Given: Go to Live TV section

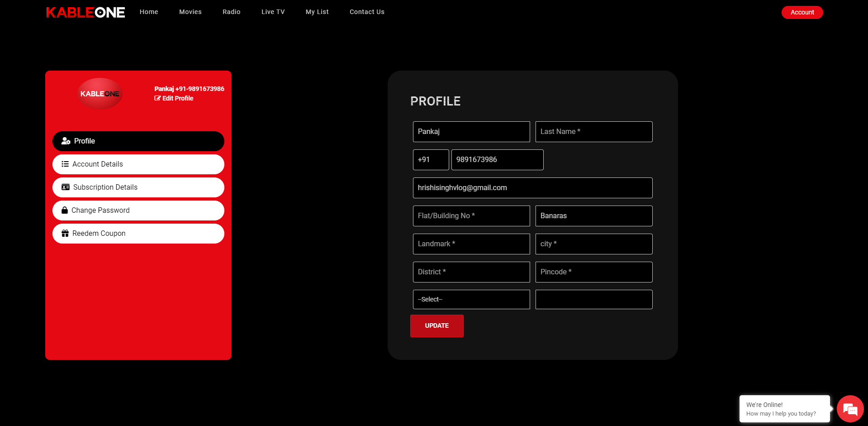Looking at the screenshot, I should pyautogui.click(x=273, y=12).
